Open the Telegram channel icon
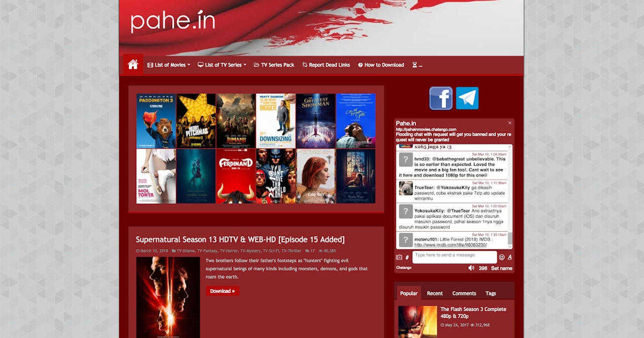This screenshot has width=644, height=338. (x=467, y=98)
